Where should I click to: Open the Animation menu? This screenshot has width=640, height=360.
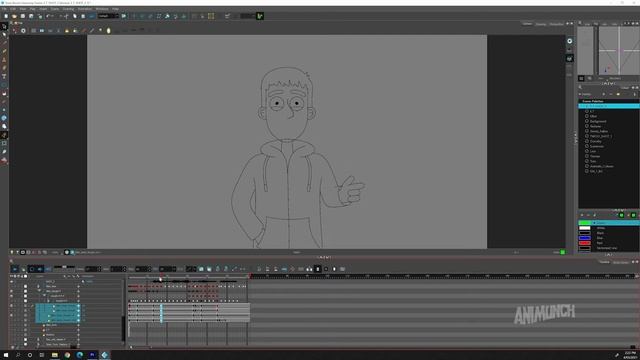(85, 9)
